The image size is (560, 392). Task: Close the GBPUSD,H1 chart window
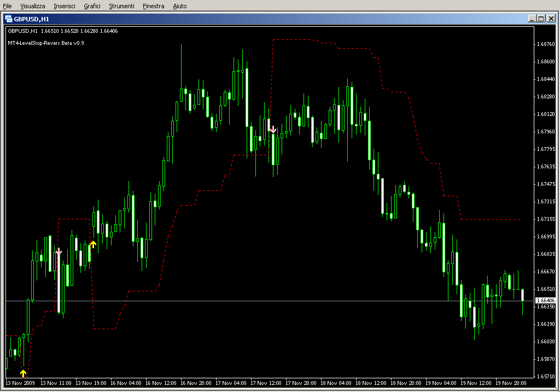(551, 19)
